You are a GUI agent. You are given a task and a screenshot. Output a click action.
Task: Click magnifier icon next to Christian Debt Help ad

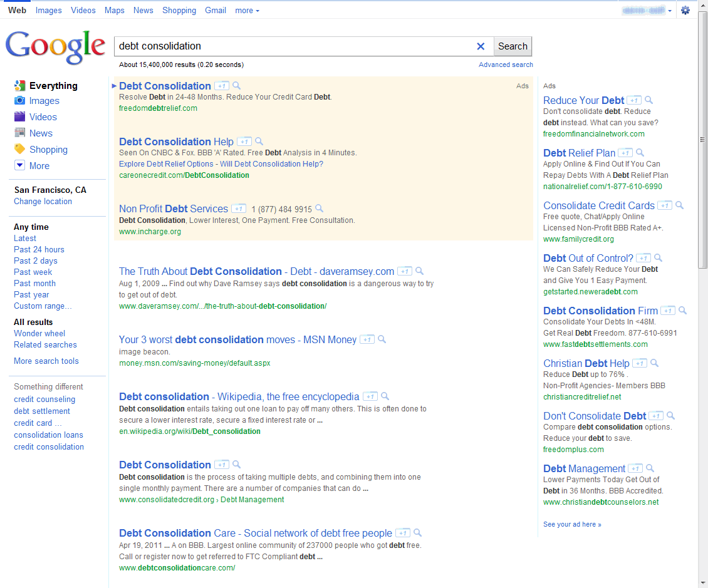pos(655,363)
